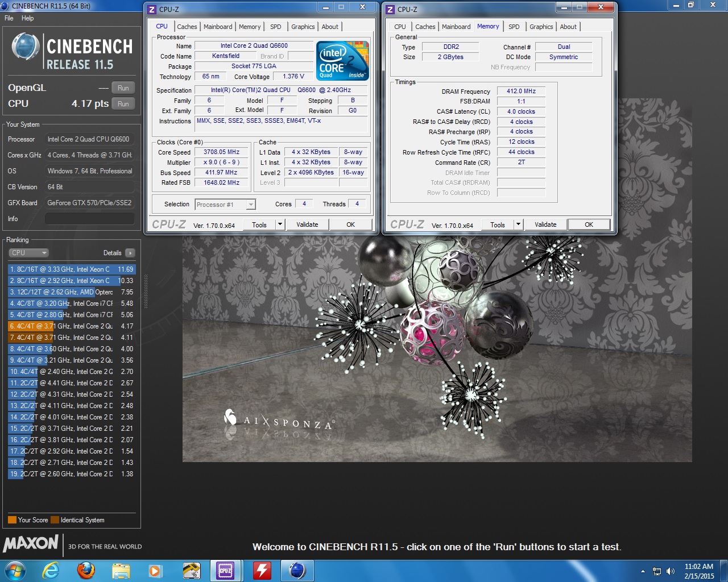Click the rendered scene image
The height and width of the screenshot is (582, 728).
pyautogui.click(x=437, y=348)
